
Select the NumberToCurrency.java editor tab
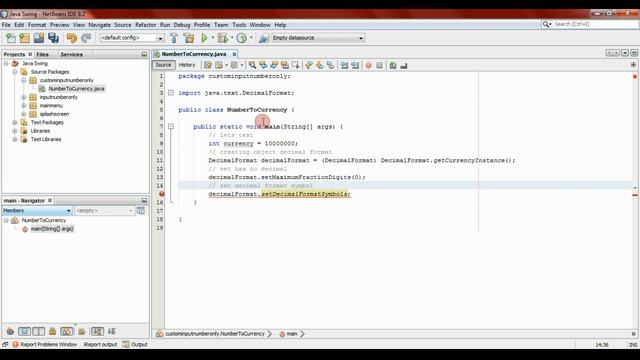coord(194,54)
